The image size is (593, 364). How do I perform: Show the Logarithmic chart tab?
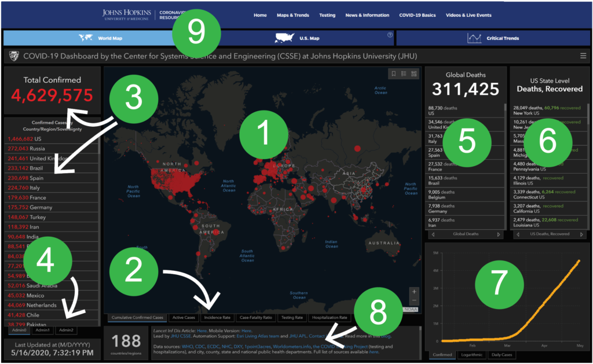(471, 355)
